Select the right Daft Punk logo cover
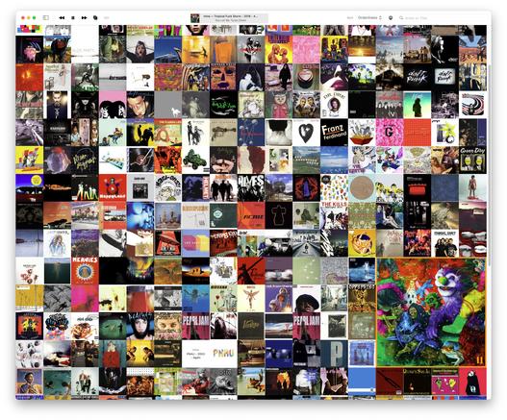The image size is (507, 420). 444,77
